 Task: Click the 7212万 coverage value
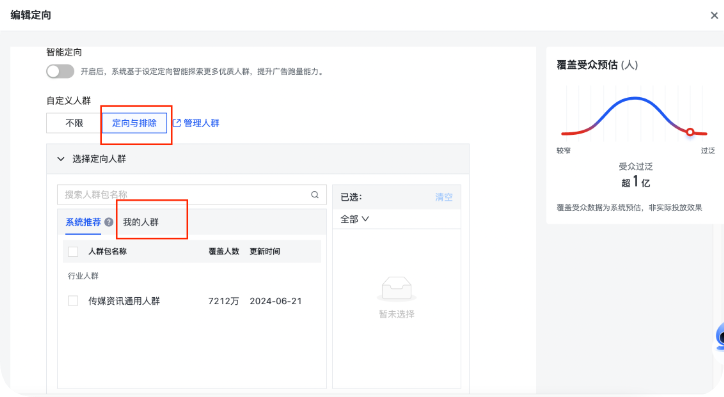point(224,301)
